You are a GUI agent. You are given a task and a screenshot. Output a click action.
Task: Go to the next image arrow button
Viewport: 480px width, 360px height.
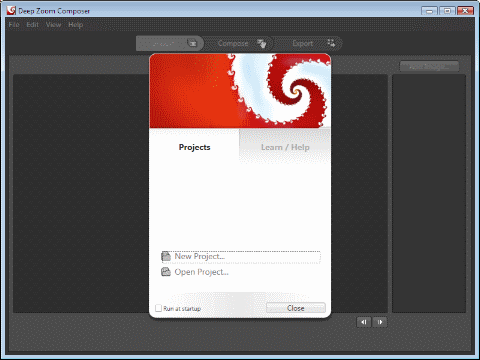tap(380, 322)
